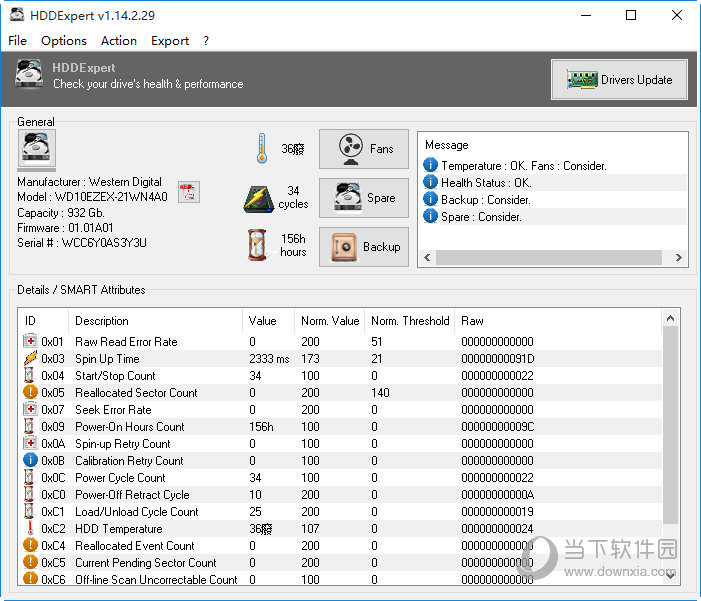Click the Backup button
This screenshot has height=601, width=701.
[x=364, y=247]
